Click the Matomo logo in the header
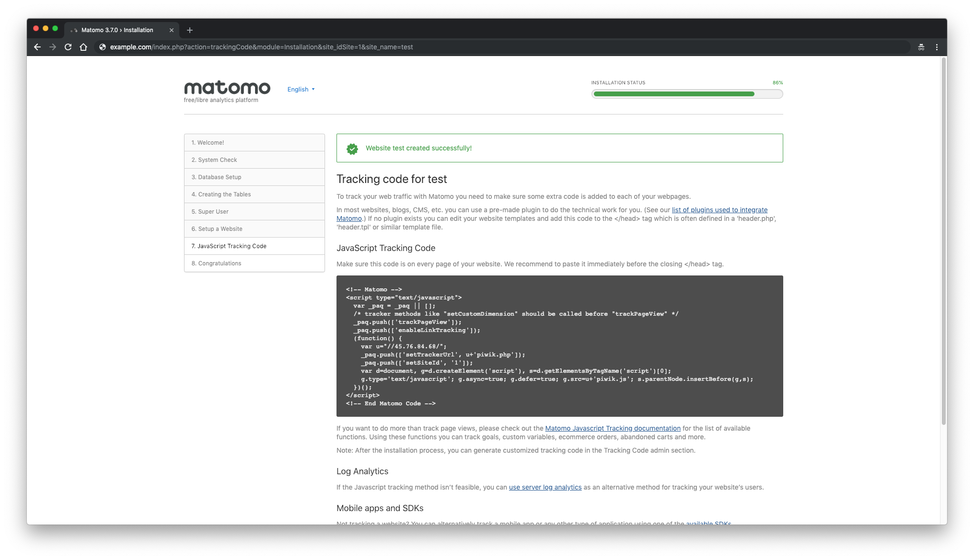 point(227,88)
